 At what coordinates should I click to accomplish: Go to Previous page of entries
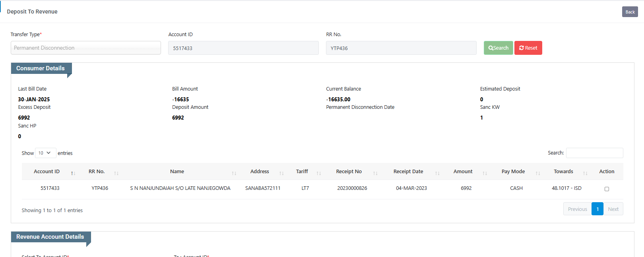[x=577, y=209]
